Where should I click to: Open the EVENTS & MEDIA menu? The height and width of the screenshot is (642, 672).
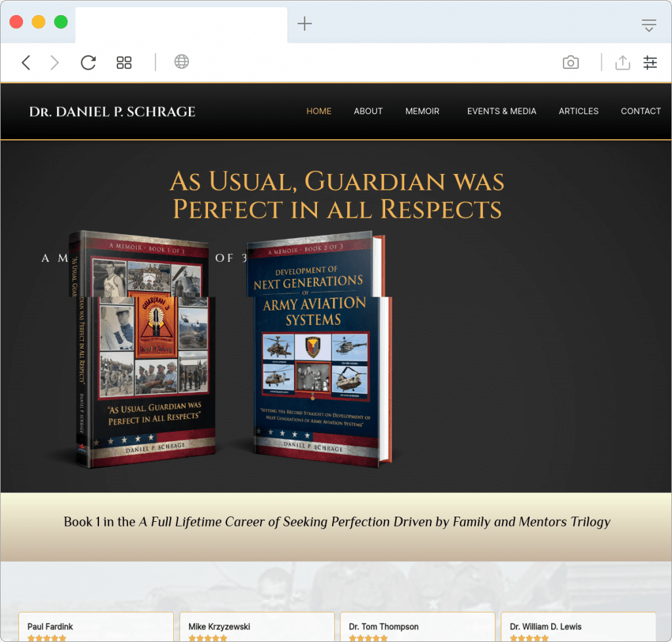501,111
